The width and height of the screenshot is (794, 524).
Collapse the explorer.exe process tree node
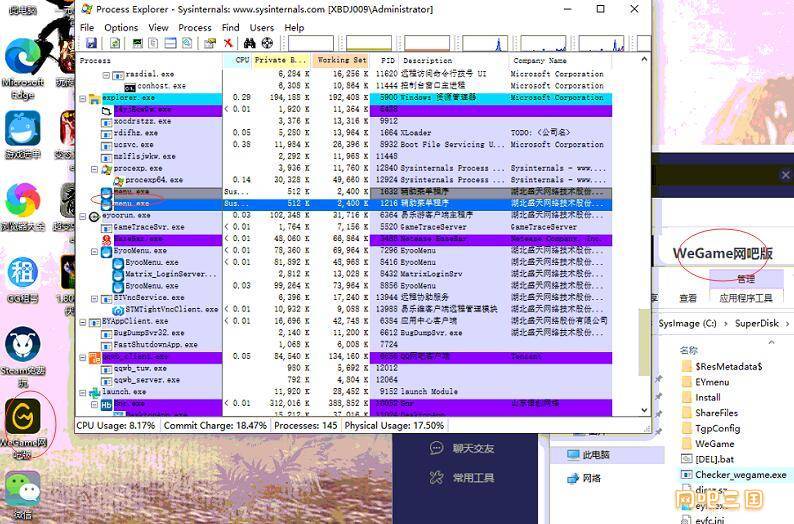pyautogui.click(x=83, y=98)
